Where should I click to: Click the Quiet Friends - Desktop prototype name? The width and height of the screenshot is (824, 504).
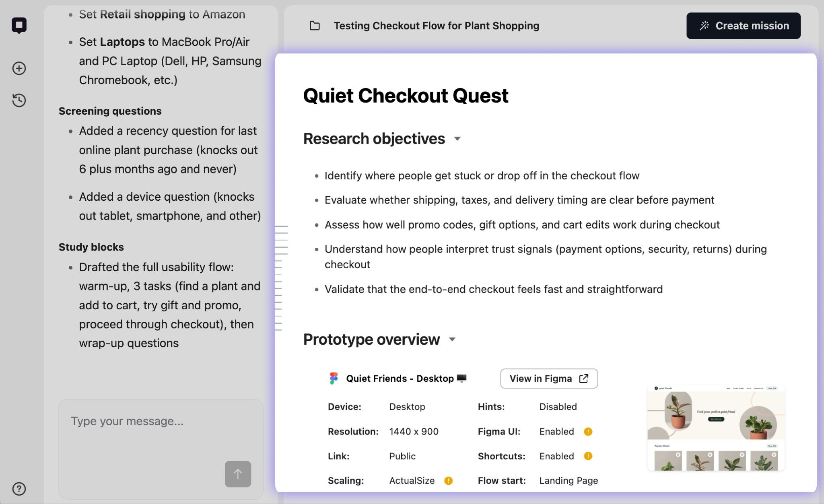tap(400, 379)
